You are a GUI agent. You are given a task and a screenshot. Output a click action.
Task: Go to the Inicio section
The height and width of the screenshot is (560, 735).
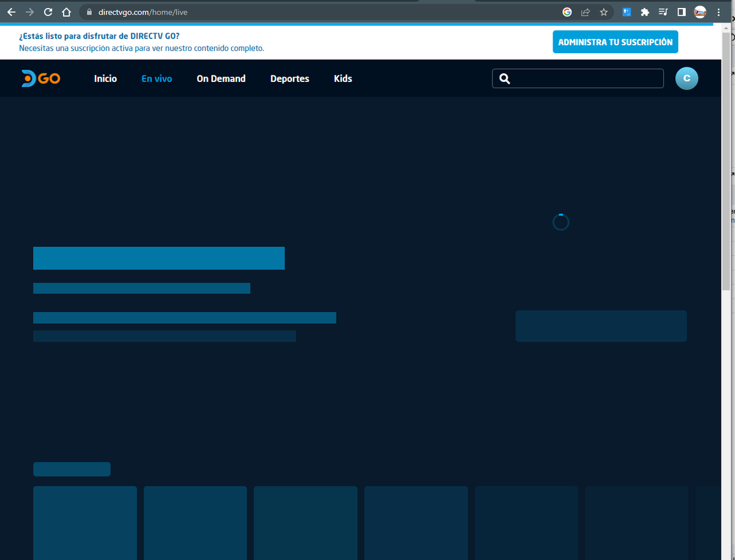(105, 78)
